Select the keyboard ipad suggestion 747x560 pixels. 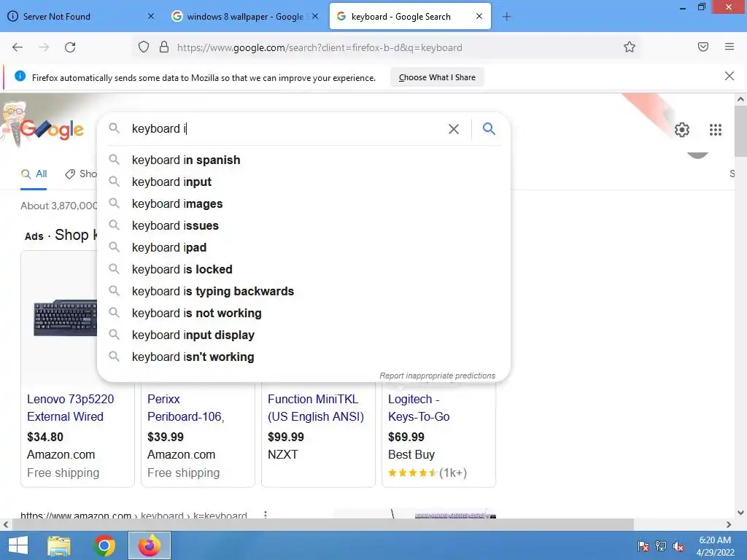[303, 248]
